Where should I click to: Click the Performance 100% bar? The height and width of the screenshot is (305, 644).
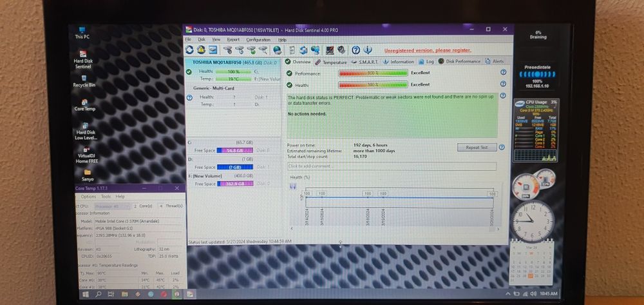click(x=373, y=73)
